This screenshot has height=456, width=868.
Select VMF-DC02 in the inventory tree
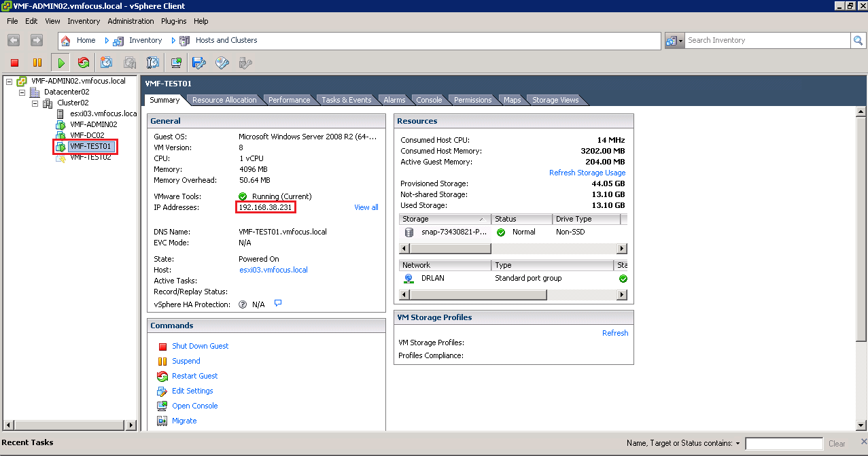click(87, 135)
